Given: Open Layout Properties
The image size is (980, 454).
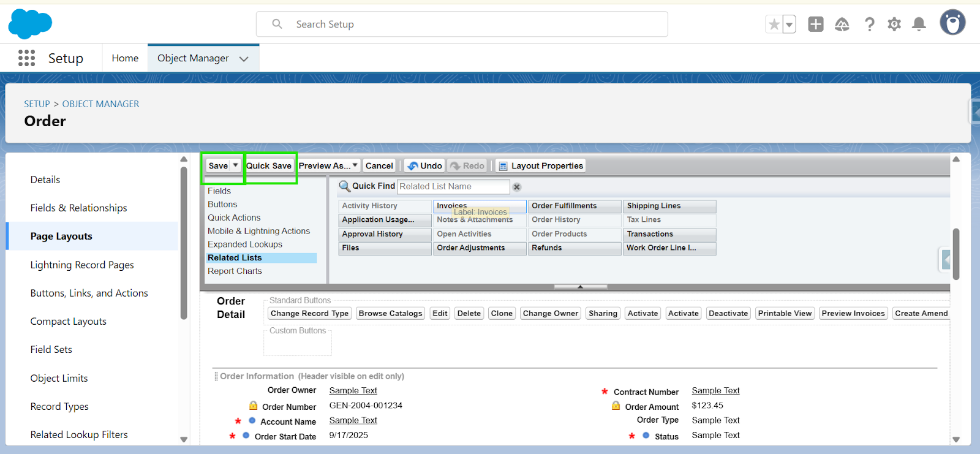Looking at the screenshot, I should pyautogui.click(x=541, y=166).
